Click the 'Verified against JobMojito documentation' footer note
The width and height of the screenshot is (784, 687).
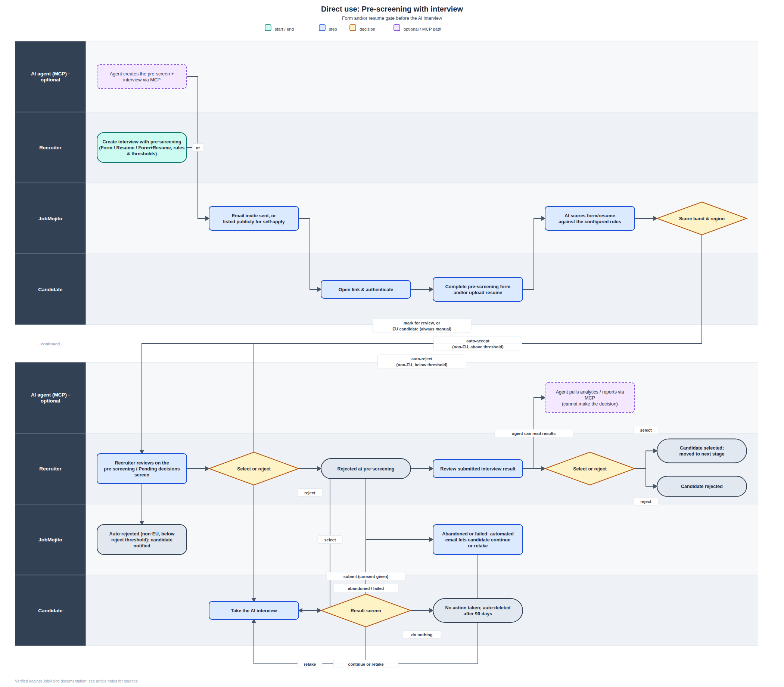77,681
